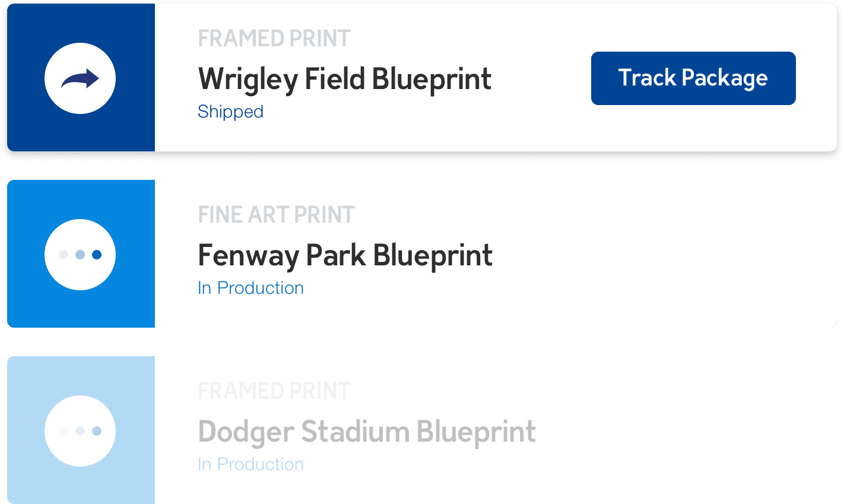Select the In Production label under Dodger Stadium
Screen dimensions: 844x504
coord(250,464)
